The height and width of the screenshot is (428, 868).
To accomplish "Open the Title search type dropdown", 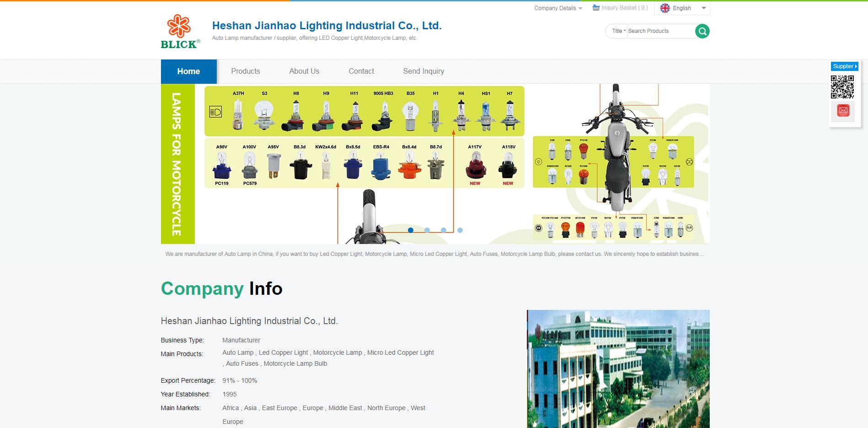I will tap(619, 31).
